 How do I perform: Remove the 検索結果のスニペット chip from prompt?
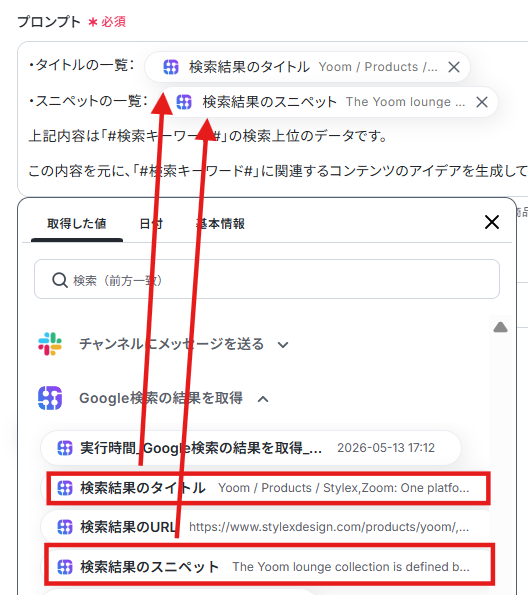[482, 102]
